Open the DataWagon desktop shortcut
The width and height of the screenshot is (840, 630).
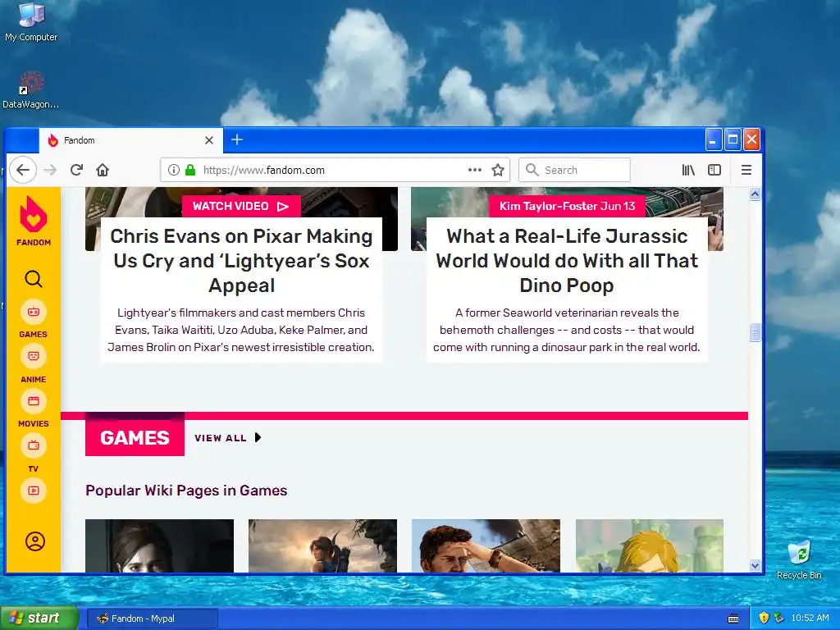[30, 89]
